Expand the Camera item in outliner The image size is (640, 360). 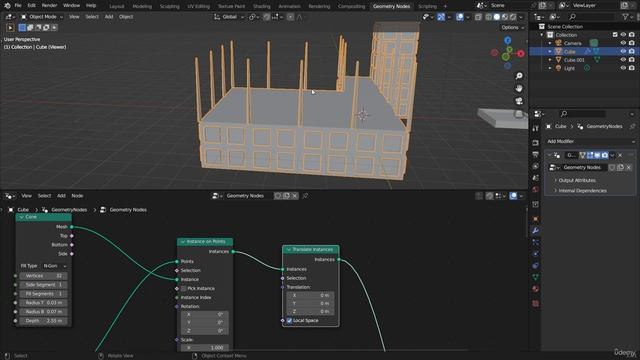tap(550, 43)
